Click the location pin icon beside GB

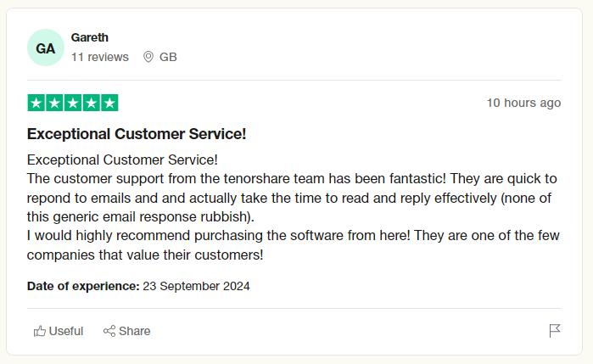pyautogui.click(x=148, y=57)
